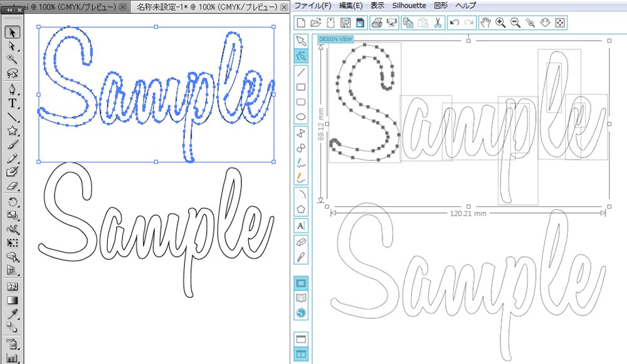Click the Silhouette Edit Points tool
This screenshot has width=627, height=364.
click(301, 56)
